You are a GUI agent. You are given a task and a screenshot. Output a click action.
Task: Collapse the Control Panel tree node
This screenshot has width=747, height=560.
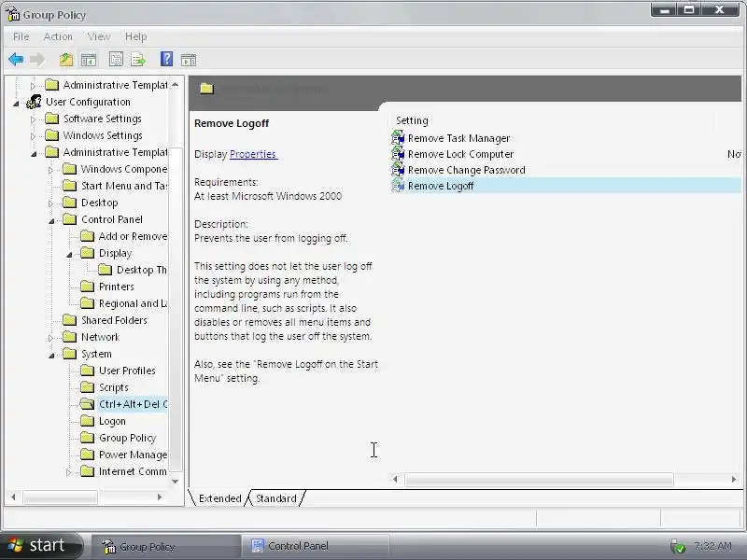pyautogui.click(x=51, y=220)
